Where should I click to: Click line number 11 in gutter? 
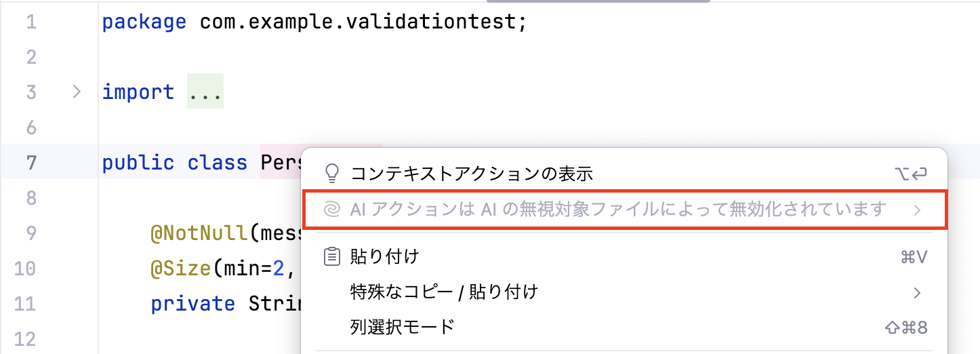coord(25,304)
